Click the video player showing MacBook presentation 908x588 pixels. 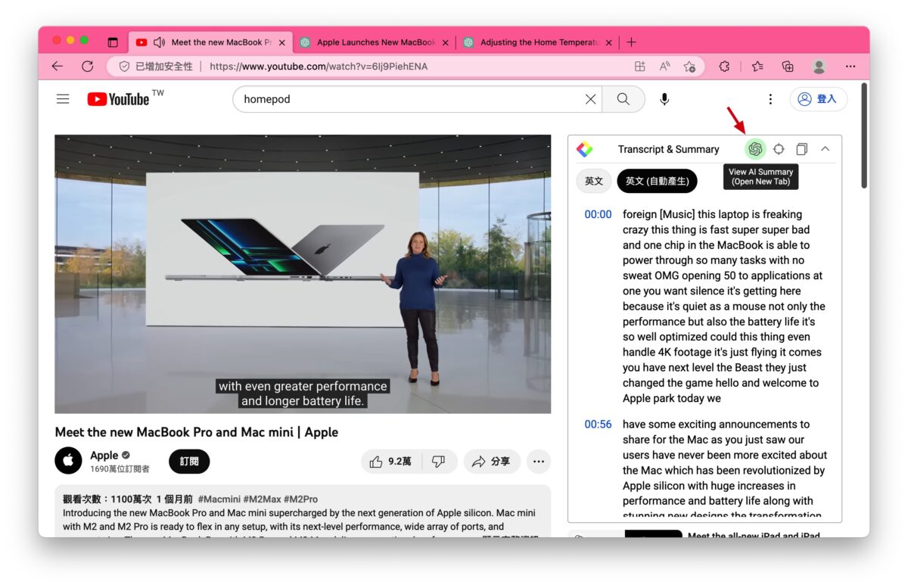(x=303, y=274)
